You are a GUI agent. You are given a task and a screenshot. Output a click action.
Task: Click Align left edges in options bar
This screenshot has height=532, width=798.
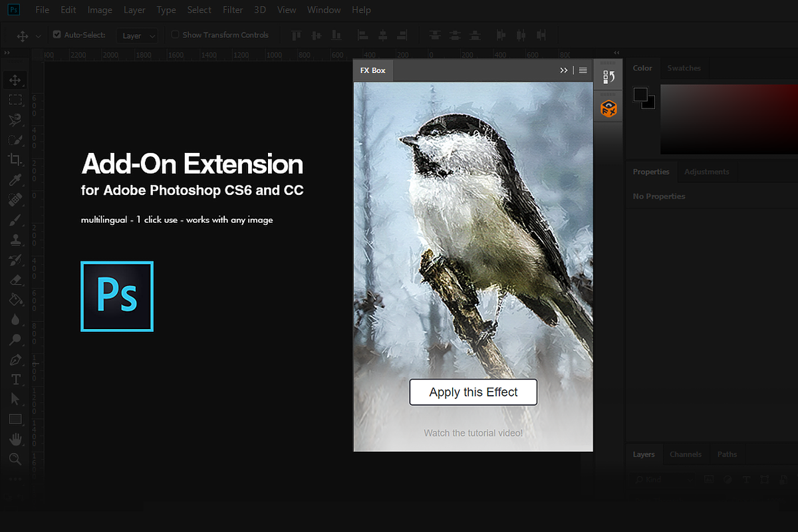[x=362, y=35]
